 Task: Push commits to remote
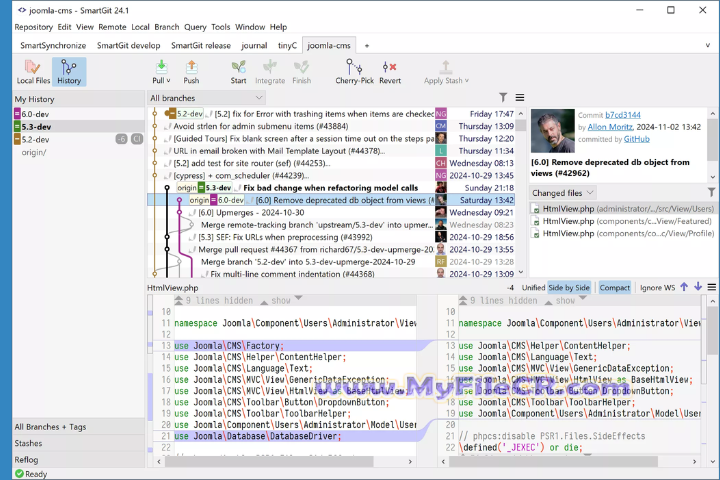point(191,72)
